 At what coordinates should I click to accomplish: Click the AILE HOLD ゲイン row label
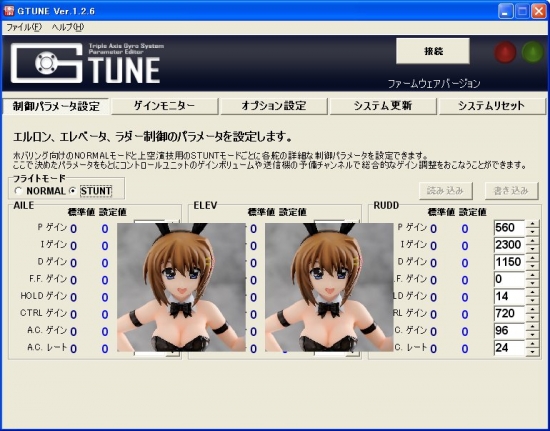43,296
